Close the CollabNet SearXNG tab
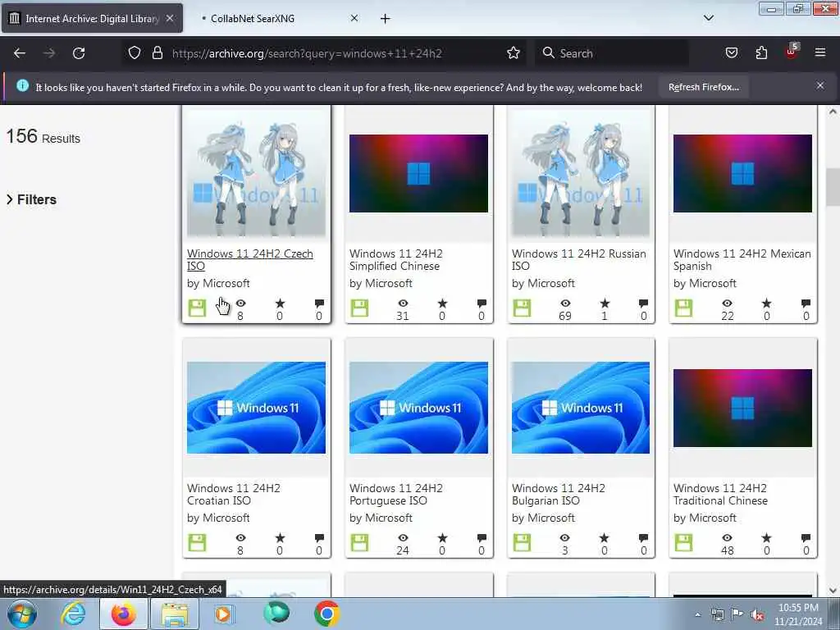This screenshot has height=630, width=840. (354, 18)
